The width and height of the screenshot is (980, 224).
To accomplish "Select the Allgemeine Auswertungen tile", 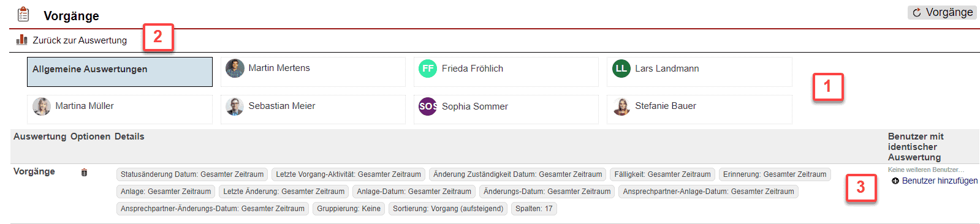I will (120, 72).
